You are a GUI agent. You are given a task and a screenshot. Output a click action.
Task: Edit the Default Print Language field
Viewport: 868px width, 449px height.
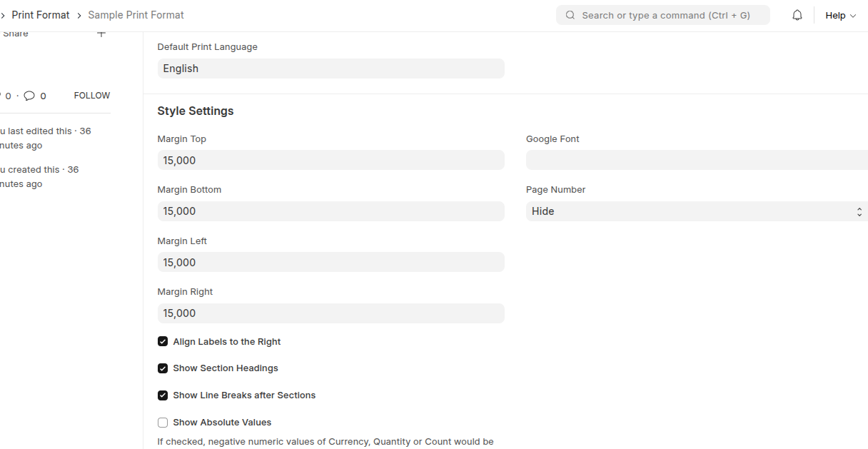pos(330,69)
